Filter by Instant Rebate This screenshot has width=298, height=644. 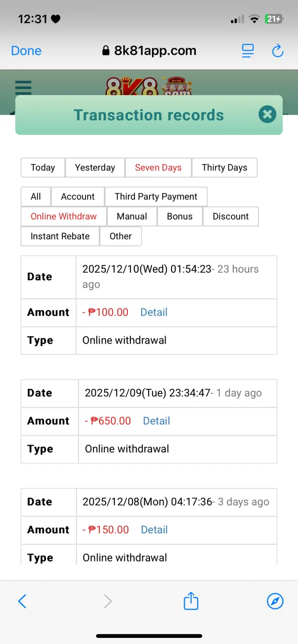coord(60,236)
